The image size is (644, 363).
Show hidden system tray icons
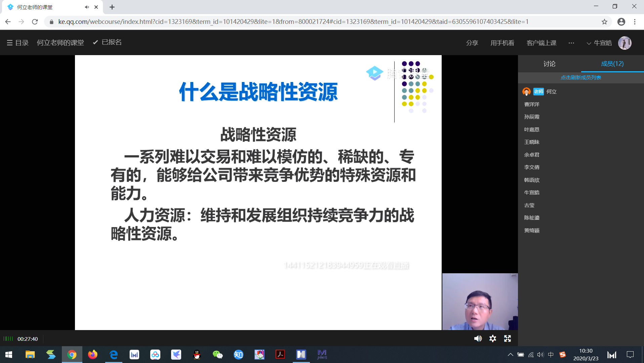(510, 355)
